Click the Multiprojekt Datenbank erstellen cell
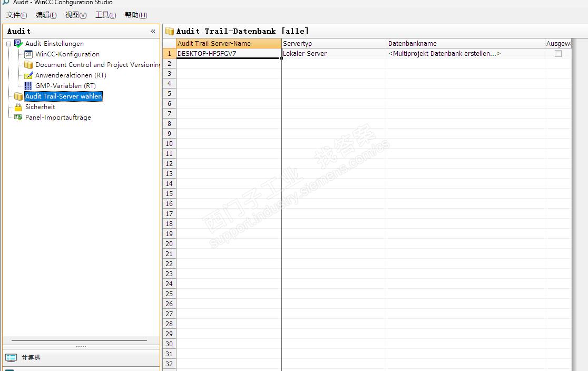 (x=466, y=54)
